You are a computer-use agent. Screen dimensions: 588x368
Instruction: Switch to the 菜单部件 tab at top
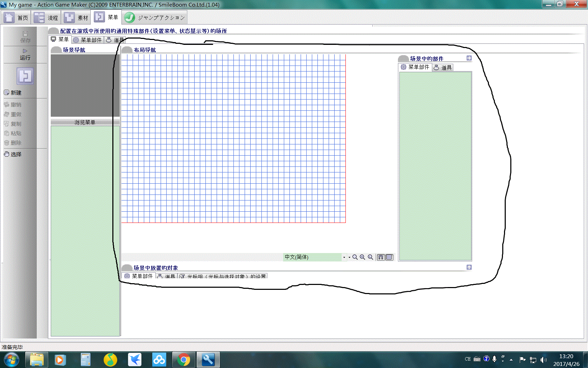click(x=87, y=40)
